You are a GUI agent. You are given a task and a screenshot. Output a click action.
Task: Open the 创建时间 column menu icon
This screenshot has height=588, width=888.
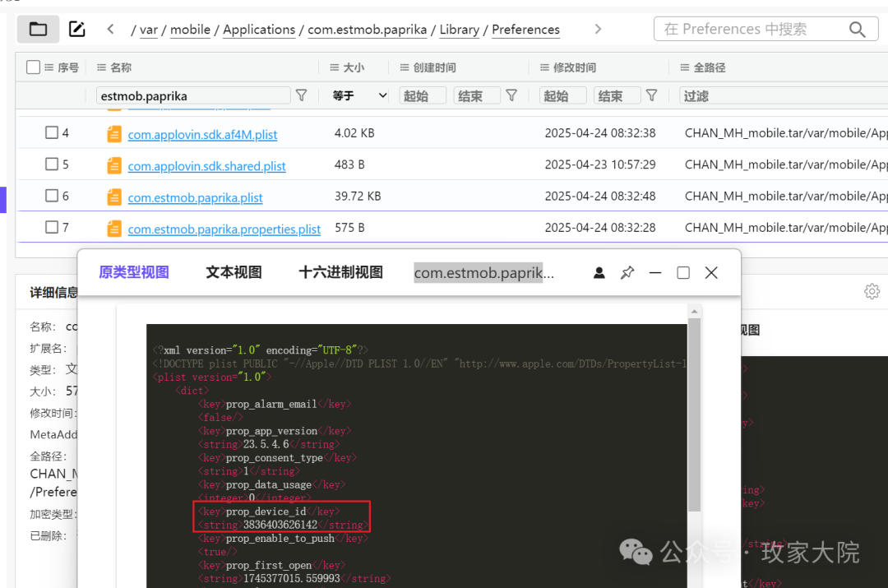[x=405, y=67]
